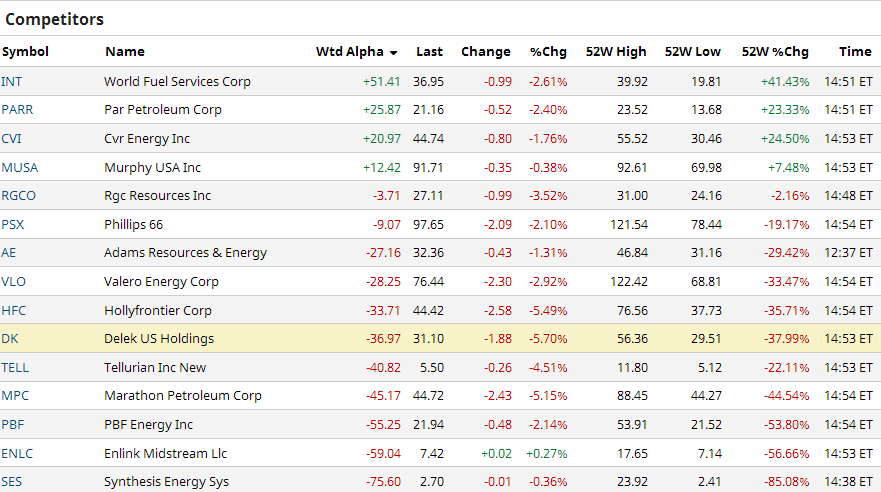This screenshot has width=881, height=492.
Task: Click the Competitors section heading
Action: (55, 20)
